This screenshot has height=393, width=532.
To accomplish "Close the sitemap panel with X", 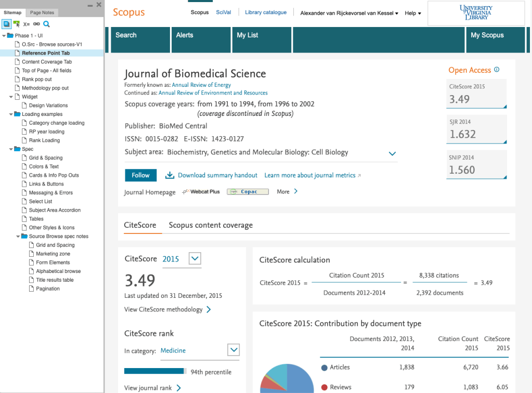I will (x=99, y=5).
